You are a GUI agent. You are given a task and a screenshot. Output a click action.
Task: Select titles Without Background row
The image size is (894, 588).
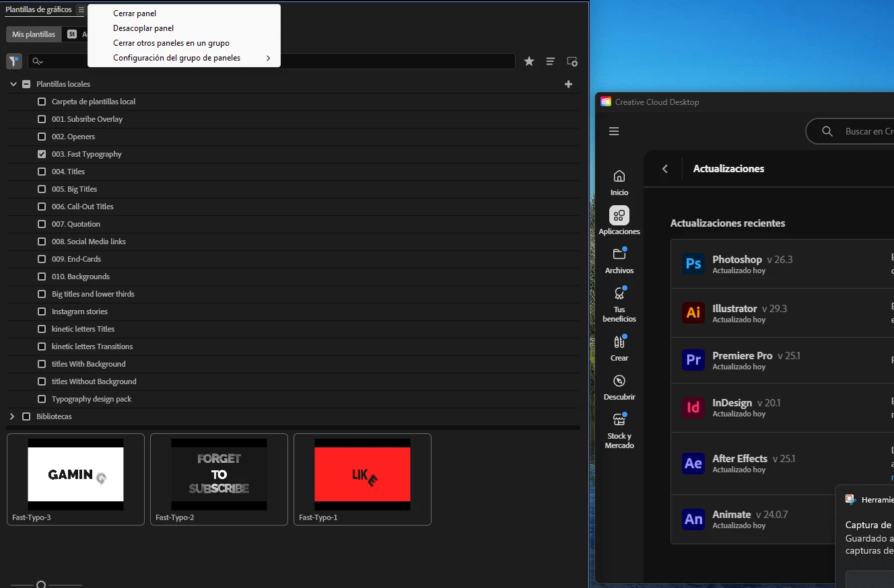(293, 381)
